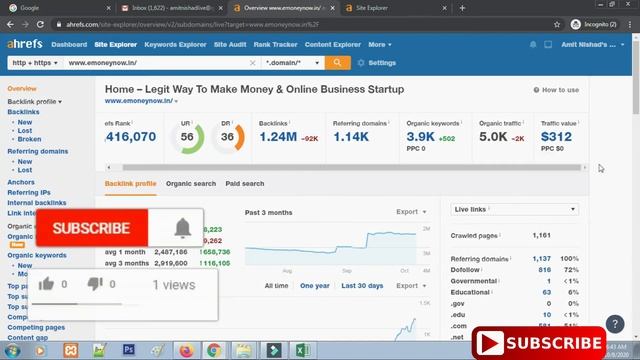
Task: Expand the Backlink profile sidebar section
Action: 35,102
